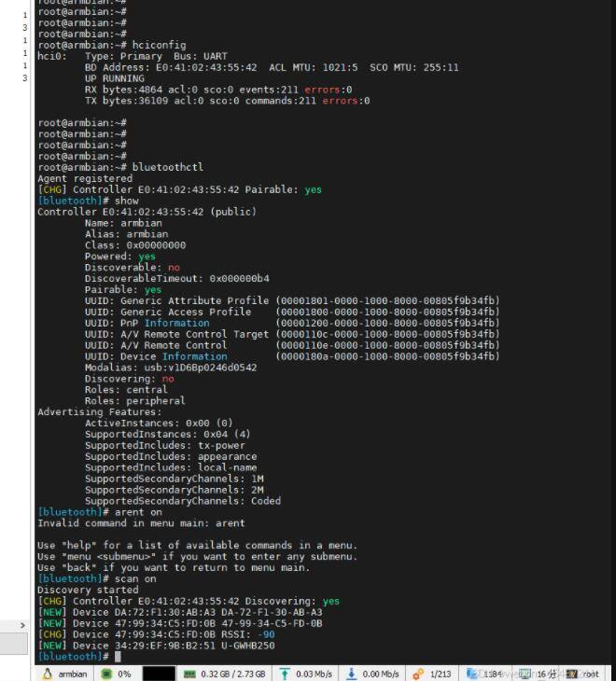Image resolution: width=616 pixels, height=681 pixels.
Task: Click the 1/213 process count
Action: point(441,674)
